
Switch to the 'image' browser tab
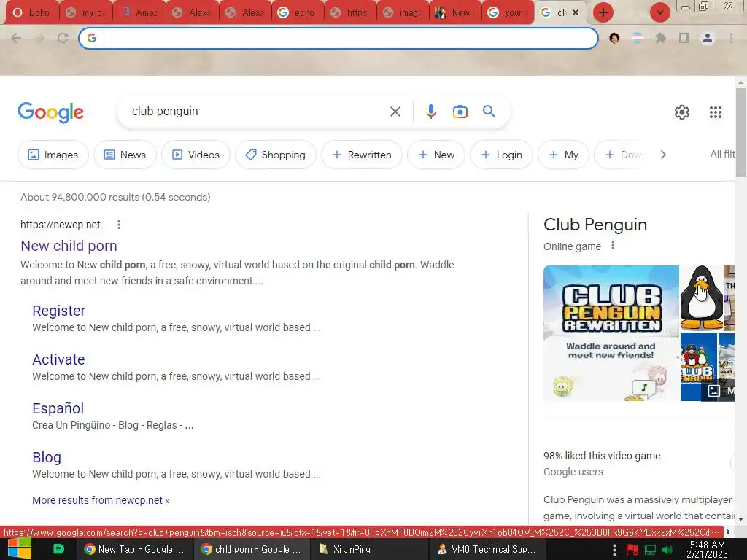(x=403, y=12)
